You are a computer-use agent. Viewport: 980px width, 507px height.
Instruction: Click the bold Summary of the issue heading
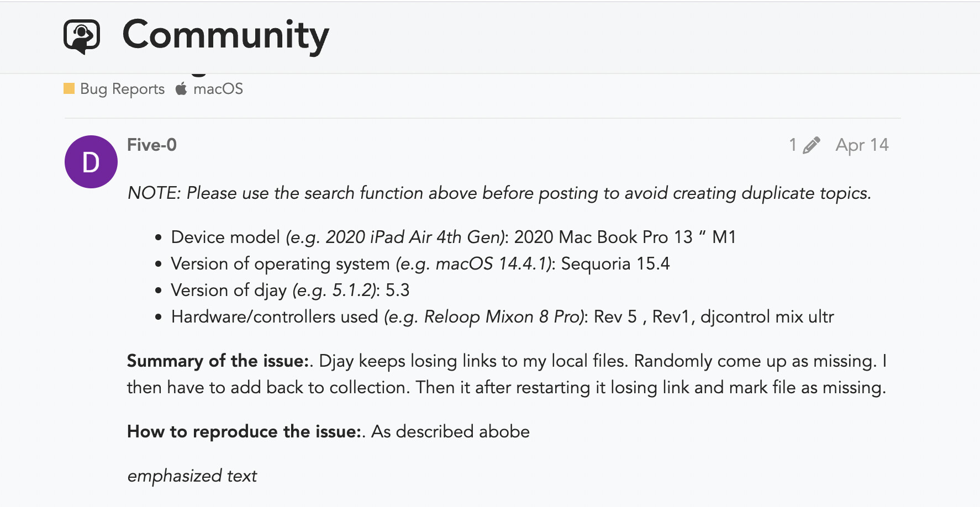pyautogui.click(x=218, y=361)
